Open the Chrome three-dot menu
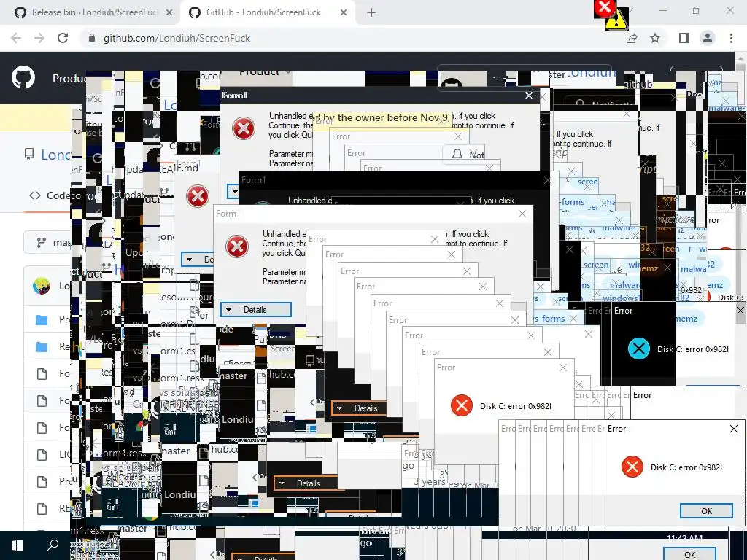Screen dimensions: 747x560 (x=731, y=38)
